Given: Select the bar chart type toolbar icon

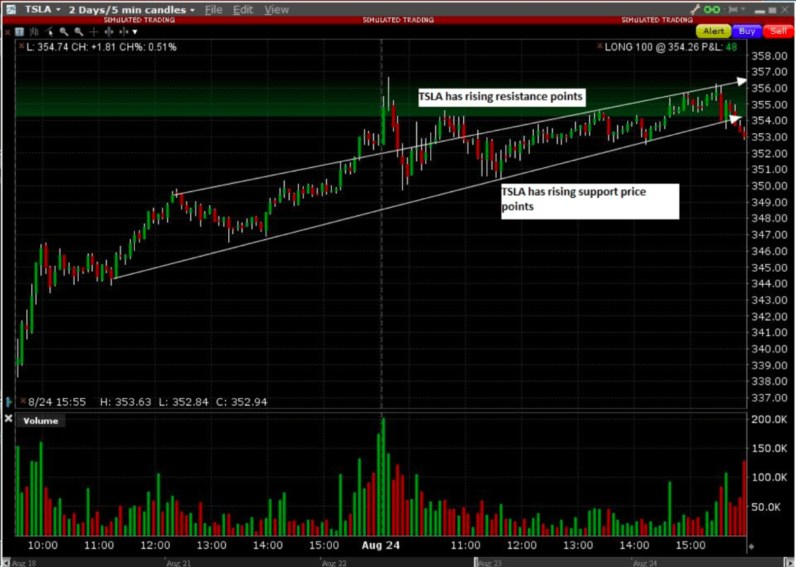Looking at the screenshot, I should click(x=34, y=31).
